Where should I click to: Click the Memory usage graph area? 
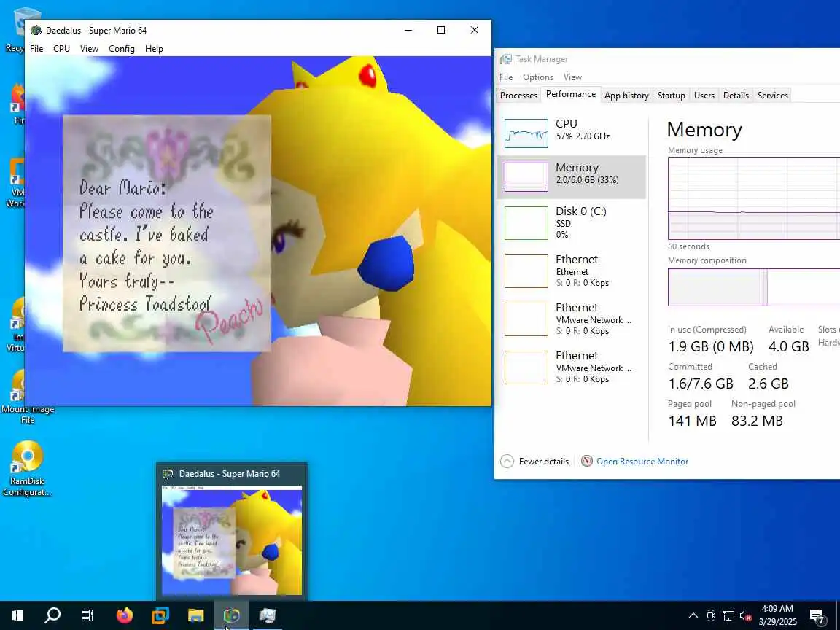click(754, 198)
